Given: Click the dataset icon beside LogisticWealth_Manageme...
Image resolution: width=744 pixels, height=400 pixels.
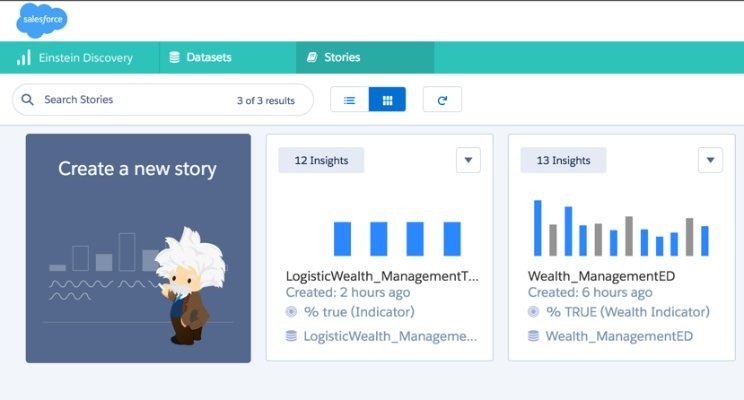Looking at the screenshot, I should pyautogui.click(x=291, y=336).
